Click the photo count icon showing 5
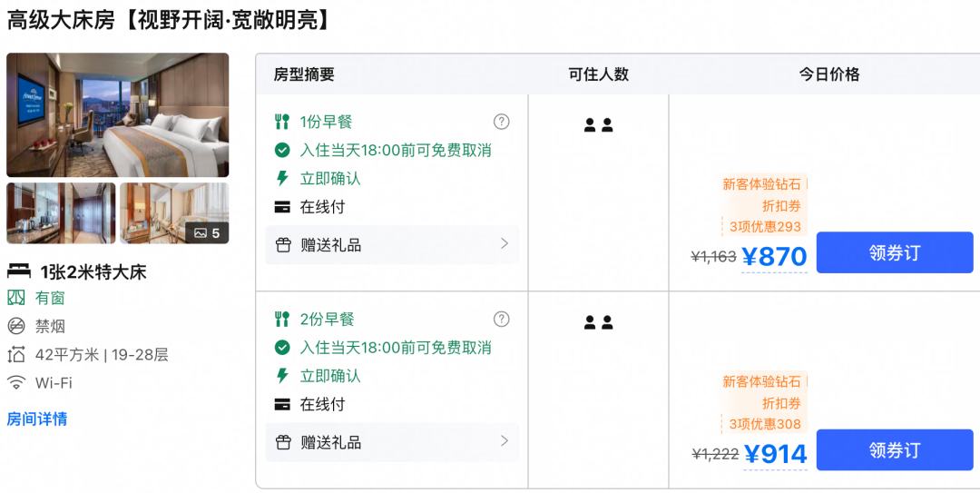980x493 pixels. click(207, 232)
